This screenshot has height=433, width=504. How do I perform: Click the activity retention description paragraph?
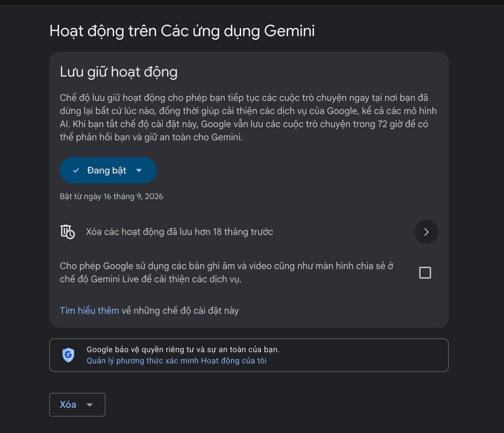[x=248, y=117]
